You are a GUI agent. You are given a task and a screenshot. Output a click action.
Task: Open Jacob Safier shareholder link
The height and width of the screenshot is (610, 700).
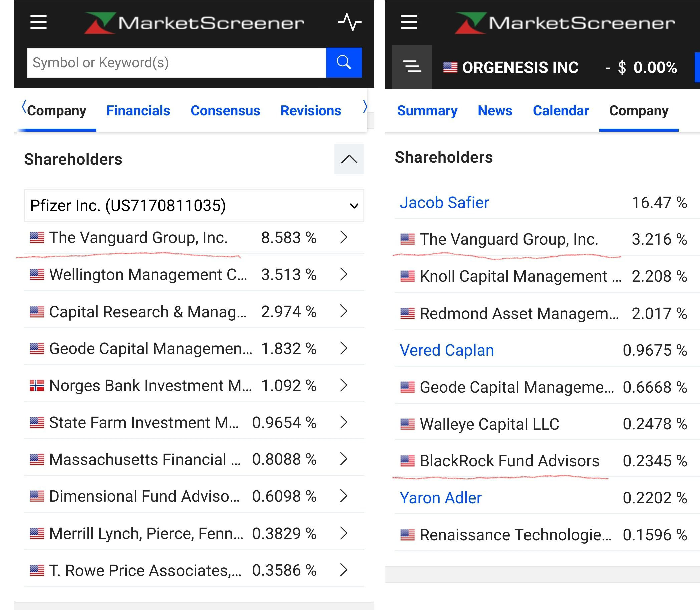pyautogui.click(x=444, y=203)
